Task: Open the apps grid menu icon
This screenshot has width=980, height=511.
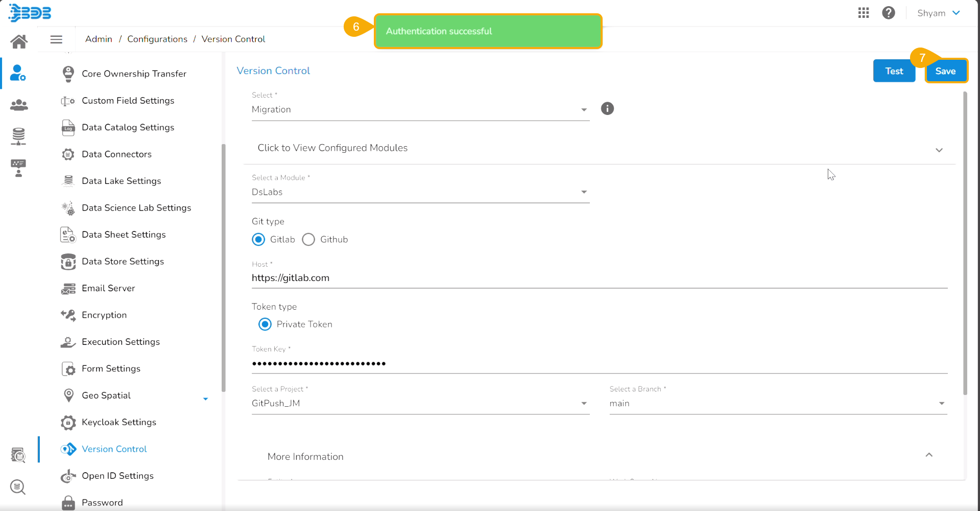Action: pos(863,13)
